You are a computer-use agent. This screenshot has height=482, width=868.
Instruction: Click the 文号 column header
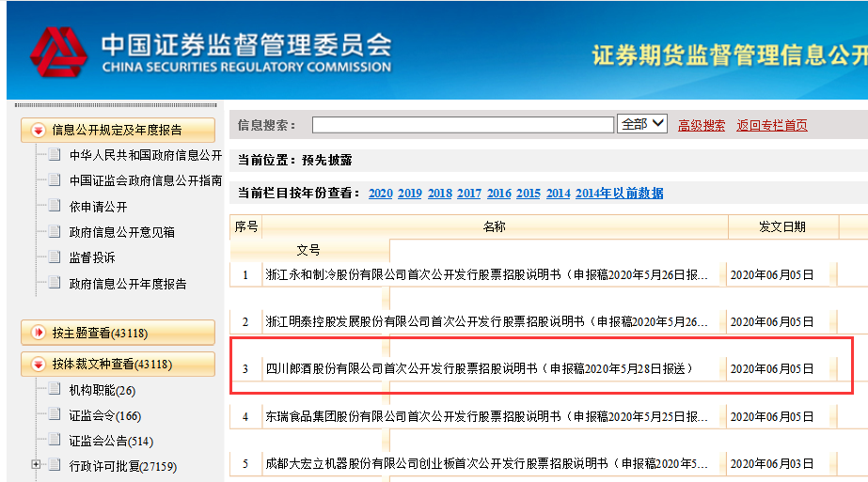coord(308,250)
